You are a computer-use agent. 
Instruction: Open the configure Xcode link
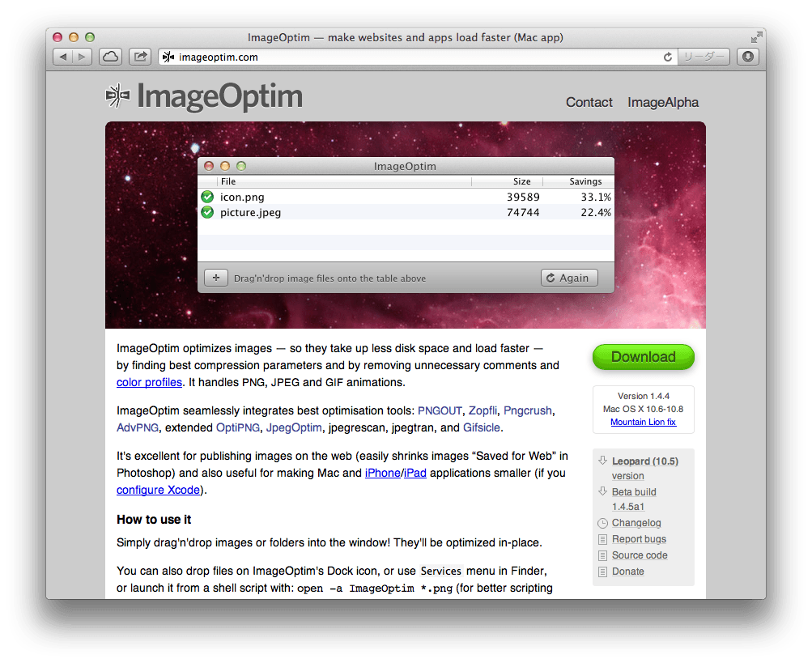coord(158,490)
